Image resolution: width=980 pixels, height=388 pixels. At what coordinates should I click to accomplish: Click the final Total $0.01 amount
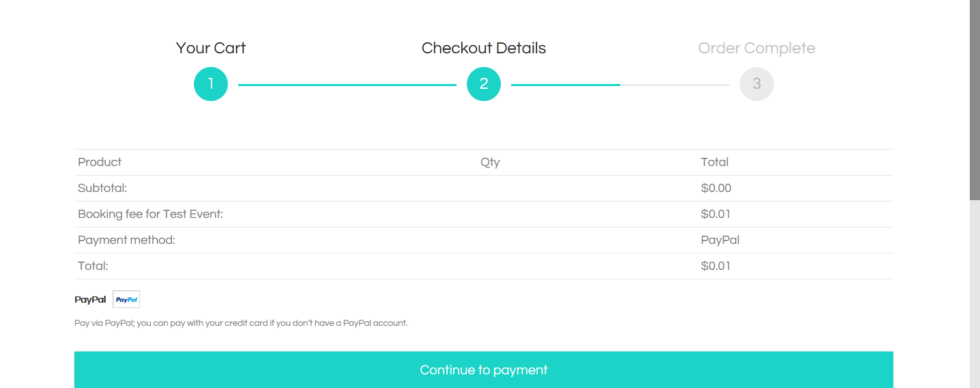click(x=716, y=266)
